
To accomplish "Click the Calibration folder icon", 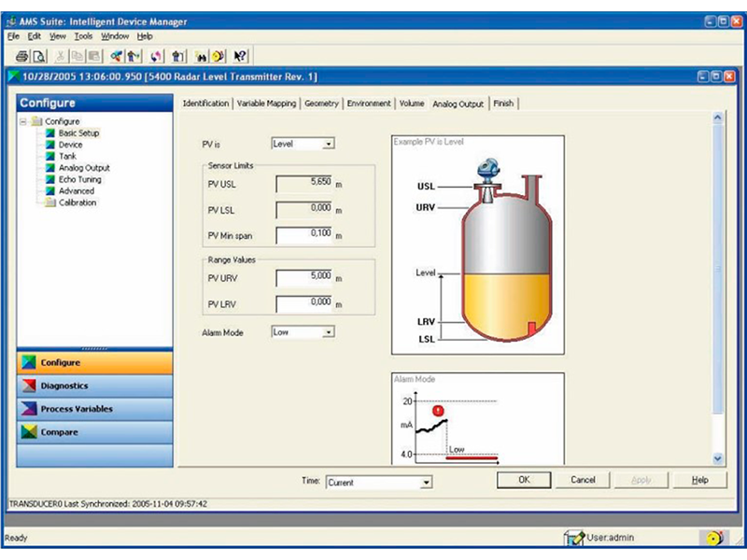I will coord(50,203).
